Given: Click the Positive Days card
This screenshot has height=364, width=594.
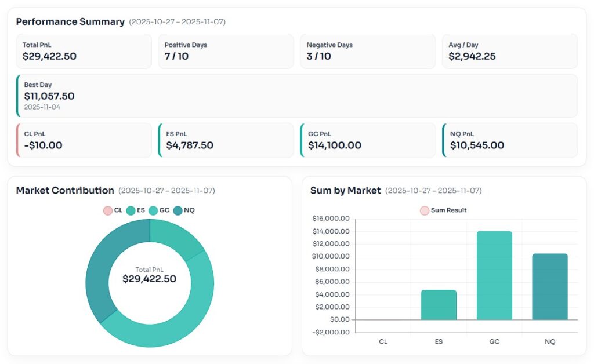Looking at the screenshot, I should [226, 51].
